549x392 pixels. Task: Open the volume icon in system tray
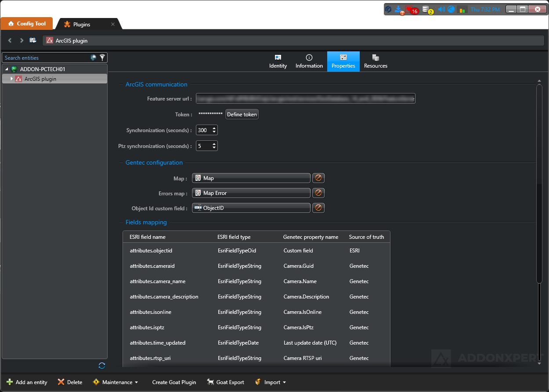441,9
